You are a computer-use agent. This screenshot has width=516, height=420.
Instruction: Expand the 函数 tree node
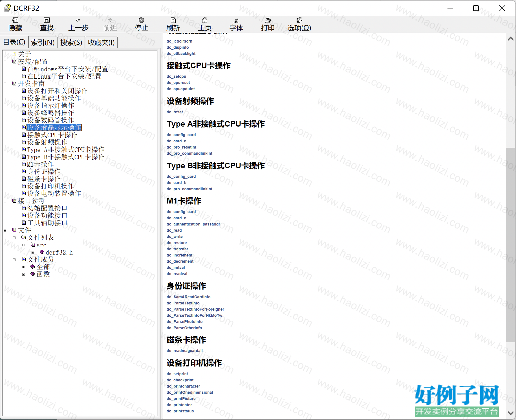[x=23, y=274]
